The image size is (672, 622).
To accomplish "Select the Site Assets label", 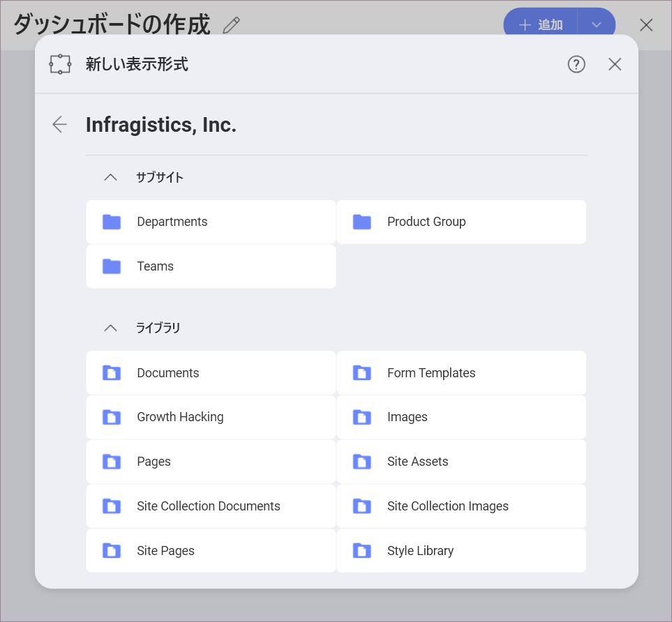I will tap(418, 462).
